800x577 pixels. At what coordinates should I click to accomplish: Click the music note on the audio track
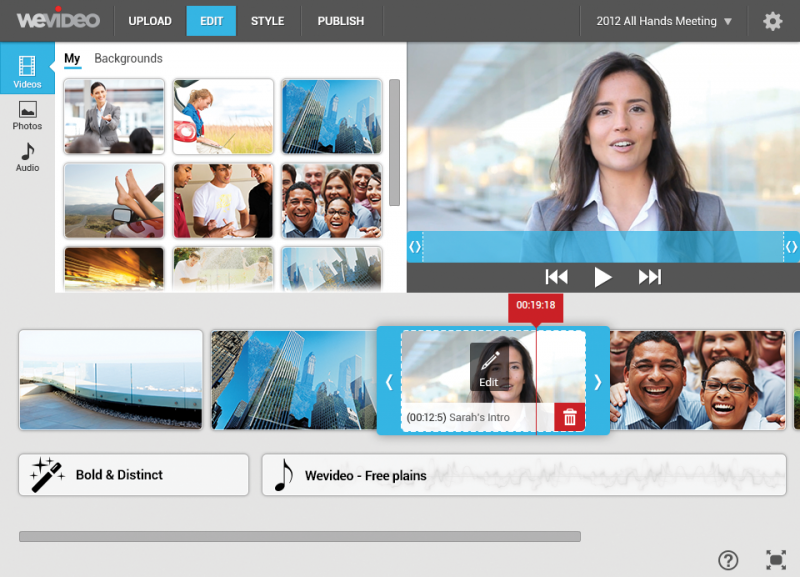(x=283, y=473)
